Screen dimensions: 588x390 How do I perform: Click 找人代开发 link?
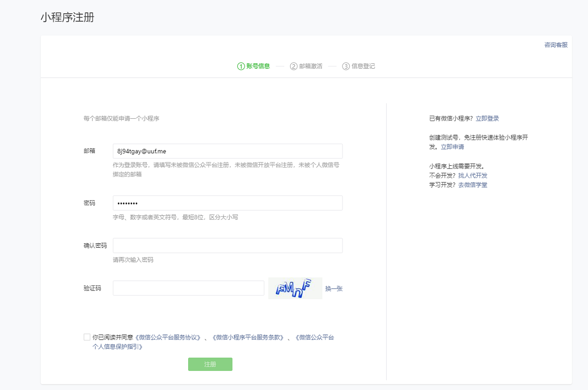tap(473, 175)
